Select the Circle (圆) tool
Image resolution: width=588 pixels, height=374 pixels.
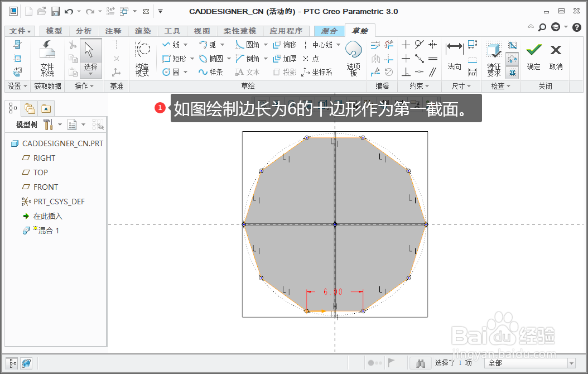pyautogui.click(x=171, y=72)
